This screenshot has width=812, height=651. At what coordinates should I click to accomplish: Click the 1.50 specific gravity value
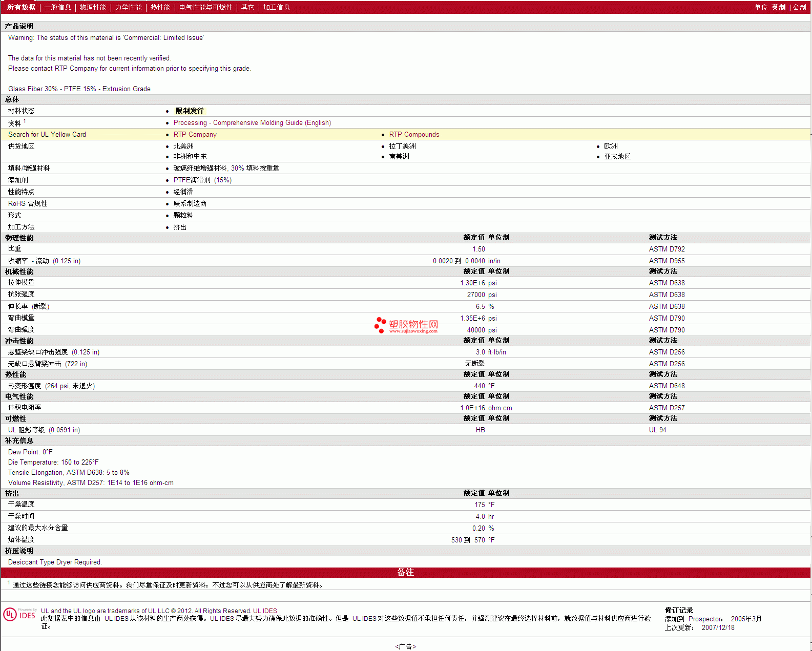click(x=478, y=249)
